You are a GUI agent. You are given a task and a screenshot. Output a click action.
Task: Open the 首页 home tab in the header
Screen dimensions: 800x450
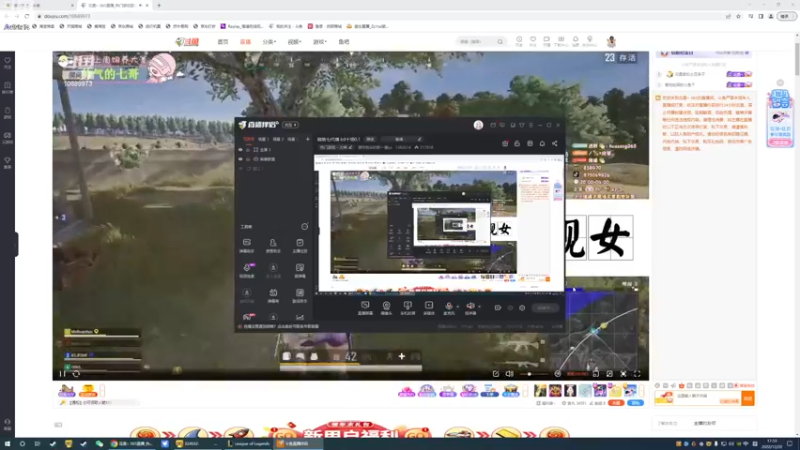223,42
